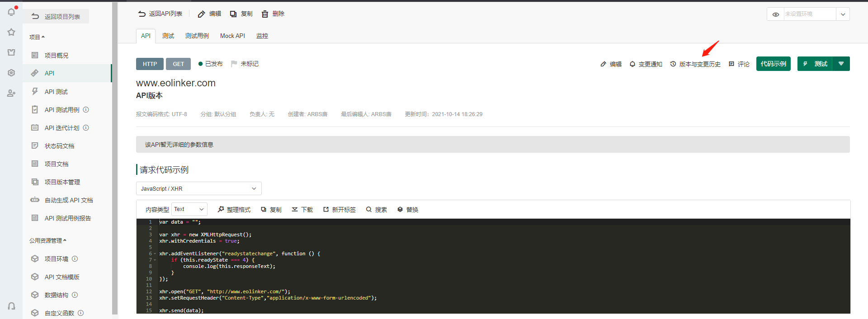Click 替换 in the code toolbar
The width and height of the screenshot is (868, 319).
click(x=407, y=210)
